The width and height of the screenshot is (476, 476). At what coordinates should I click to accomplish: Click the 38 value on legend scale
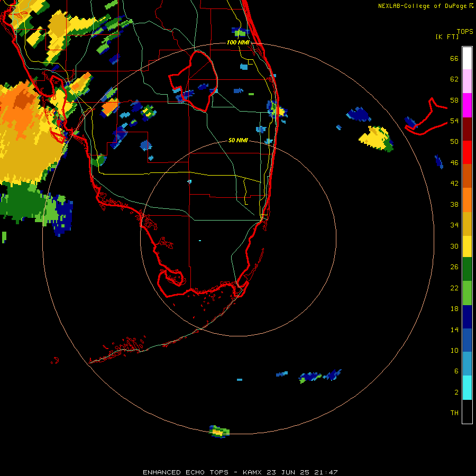coord(454,204)
